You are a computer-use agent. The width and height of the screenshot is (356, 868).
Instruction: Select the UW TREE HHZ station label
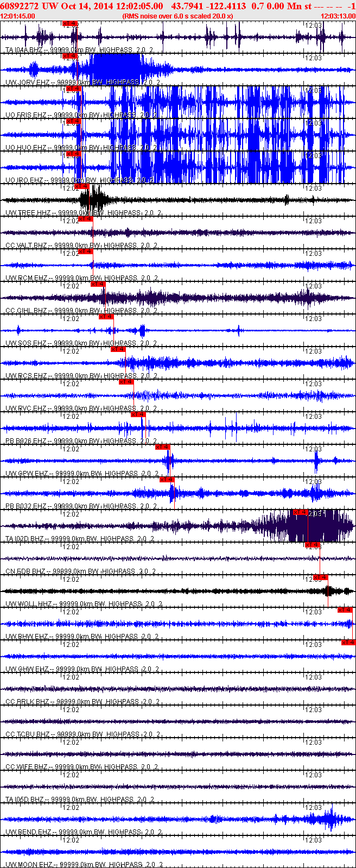point(84,213)
